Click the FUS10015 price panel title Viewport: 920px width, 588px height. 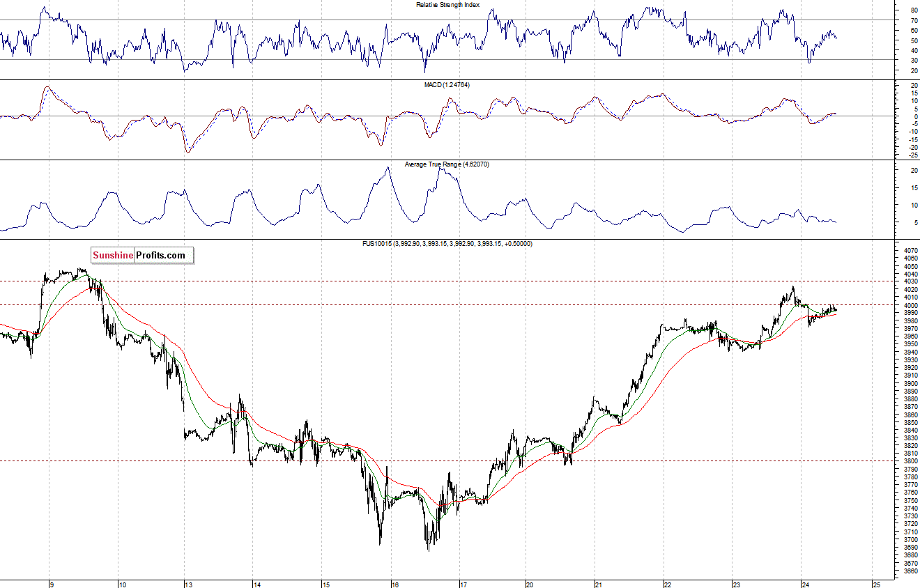point(447,244)
